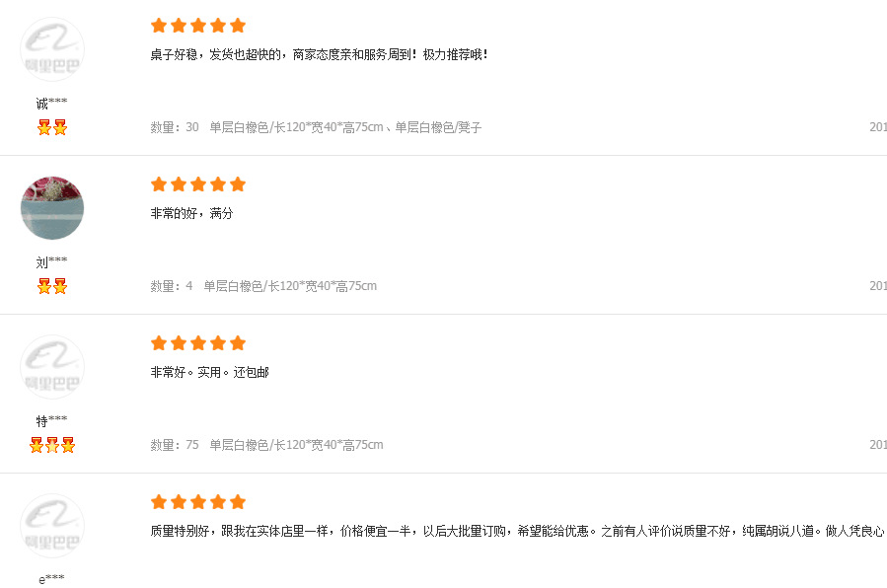This screenshot has width=887, height=588.
Task: Click the Alibaba avatar of reviewer 特***
Action: click(52, 367)
